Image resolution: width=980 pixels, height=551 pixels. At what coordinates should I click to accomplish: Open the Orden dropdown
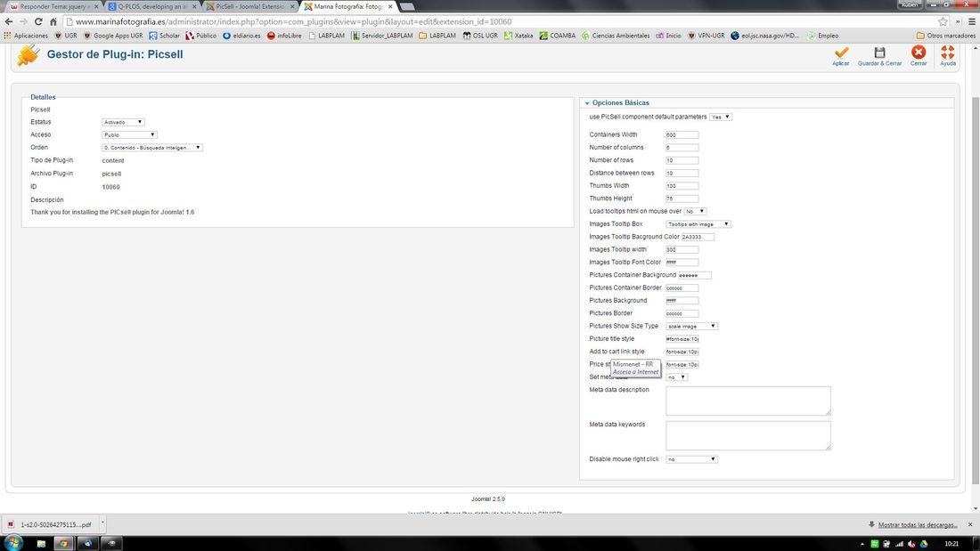coord(151,148)
